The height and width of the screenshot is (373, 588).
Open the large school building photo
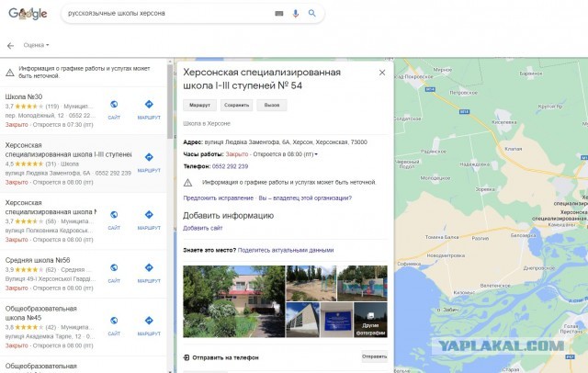pos(234,301)
